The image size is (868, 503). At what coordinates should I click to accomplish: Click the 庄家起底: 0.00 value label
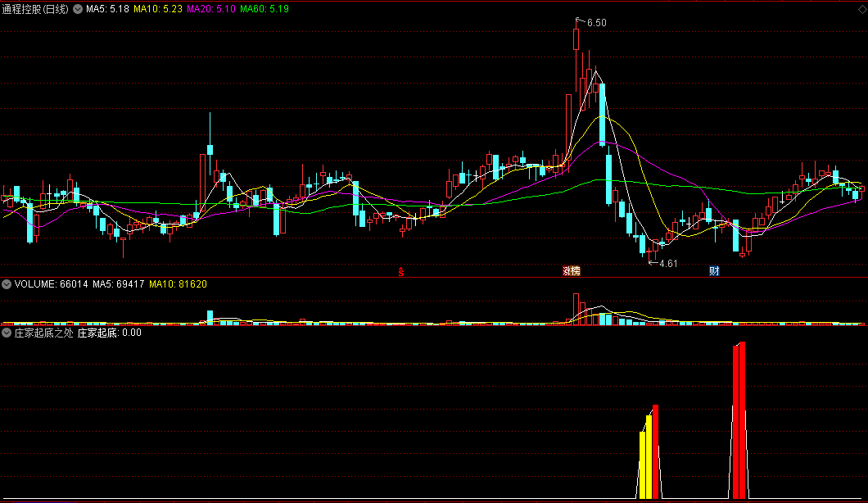point(110,333)
